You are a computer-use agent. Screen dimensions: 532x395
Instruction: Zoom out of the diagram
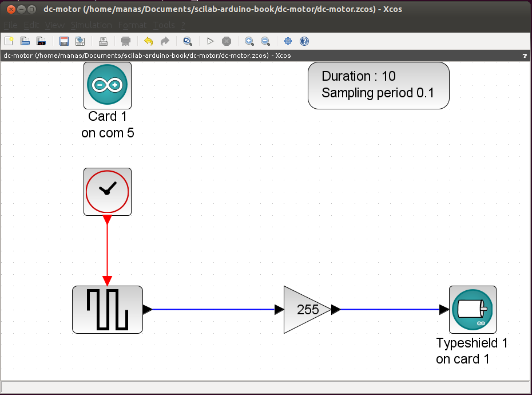pos(265,41)
